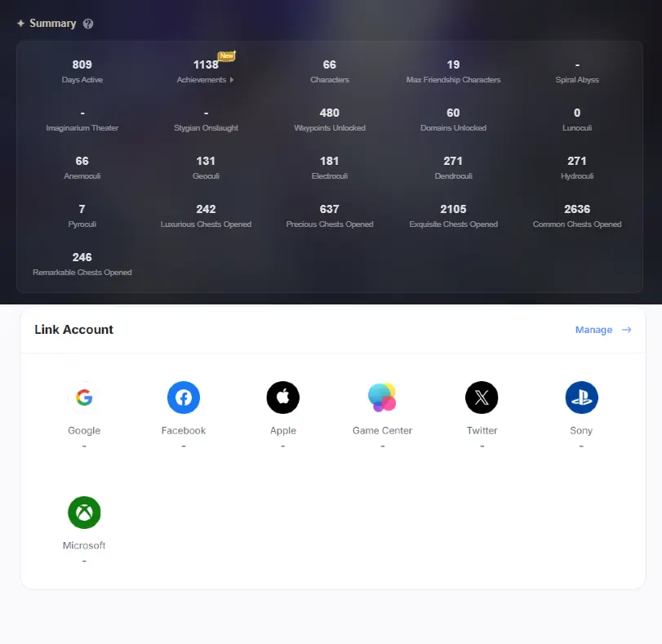The image size is (662, 644).
Task: Click the Link Account heading
Action: 74,330
